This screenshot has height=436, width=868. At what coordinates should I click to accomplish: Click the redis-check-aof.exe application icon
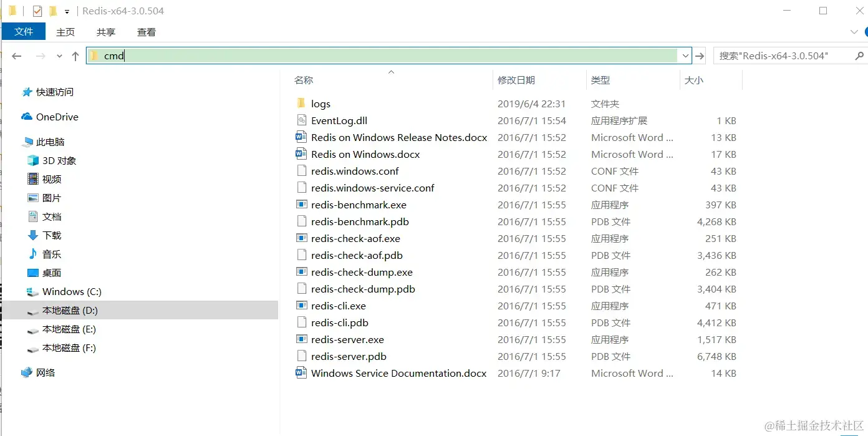tap(302, 238)
